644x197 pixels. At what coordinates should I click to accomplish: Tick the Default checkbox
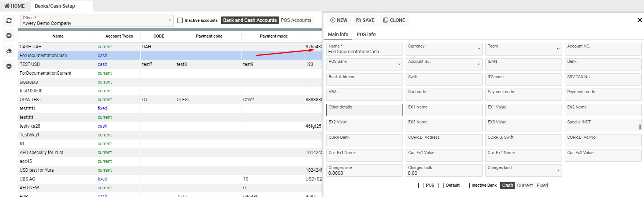[441, 186]
